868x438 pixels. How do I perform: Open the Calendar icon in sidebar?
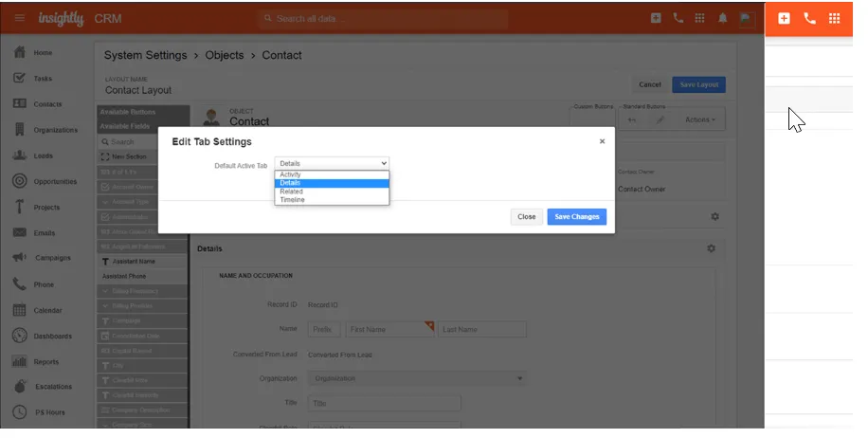point(19,309)
